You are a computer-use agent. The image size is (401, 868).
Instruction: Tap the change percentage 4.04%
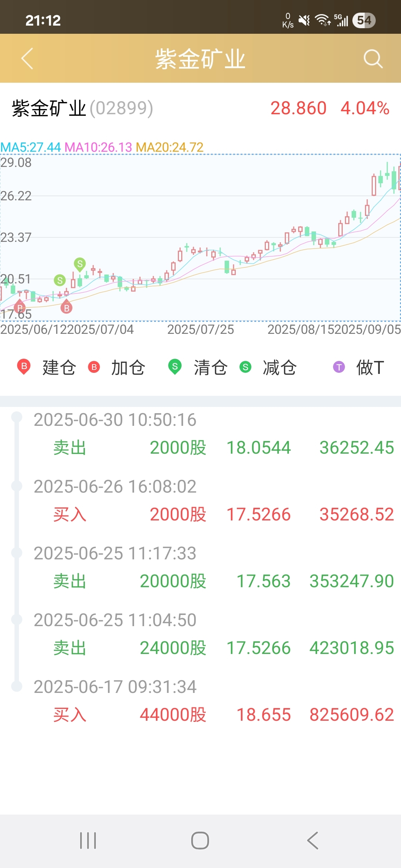point(365,108)
